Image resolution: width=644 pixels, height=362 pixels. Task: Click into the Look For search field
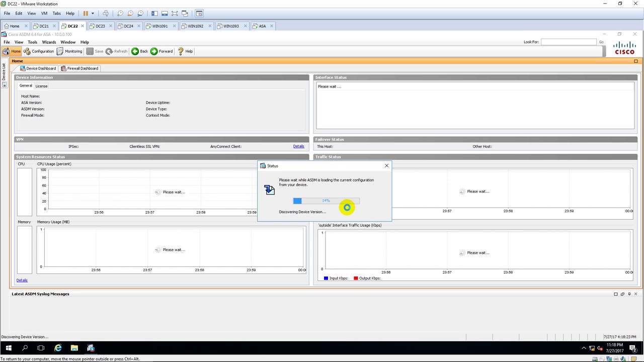pos(569,42)
